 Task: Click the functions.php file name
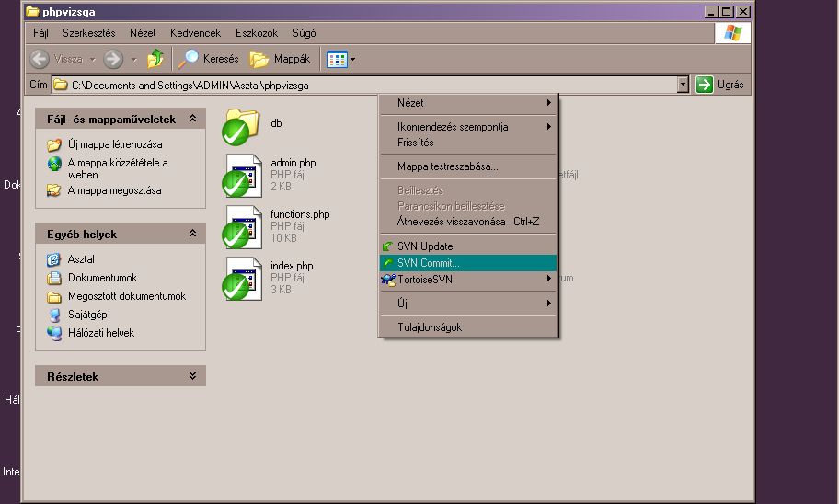click(300, 214)
